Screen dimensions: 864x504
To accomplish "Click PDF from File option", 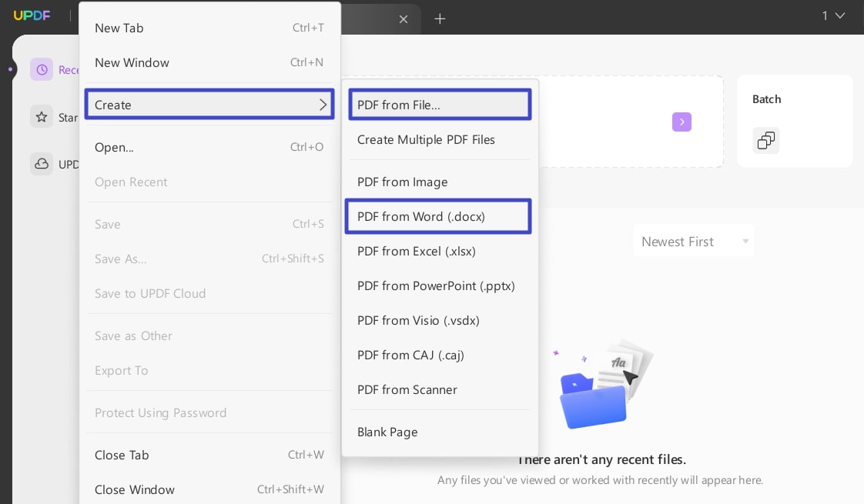I will [399, 105].
